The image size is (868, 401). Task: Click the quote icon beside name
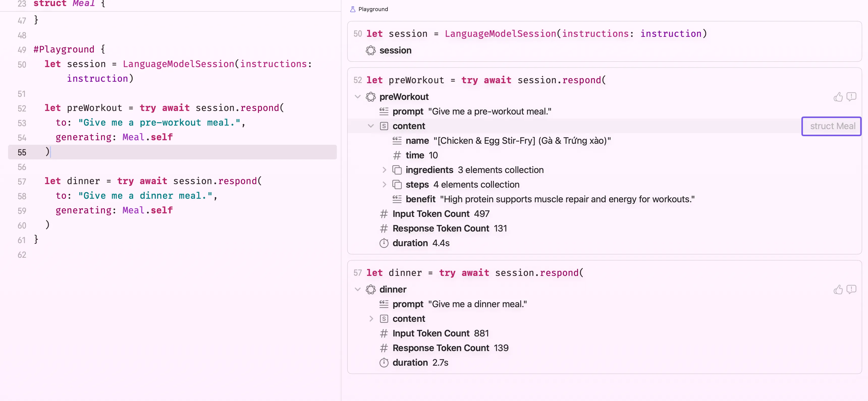pyautogui.click(x=397, y=141)
